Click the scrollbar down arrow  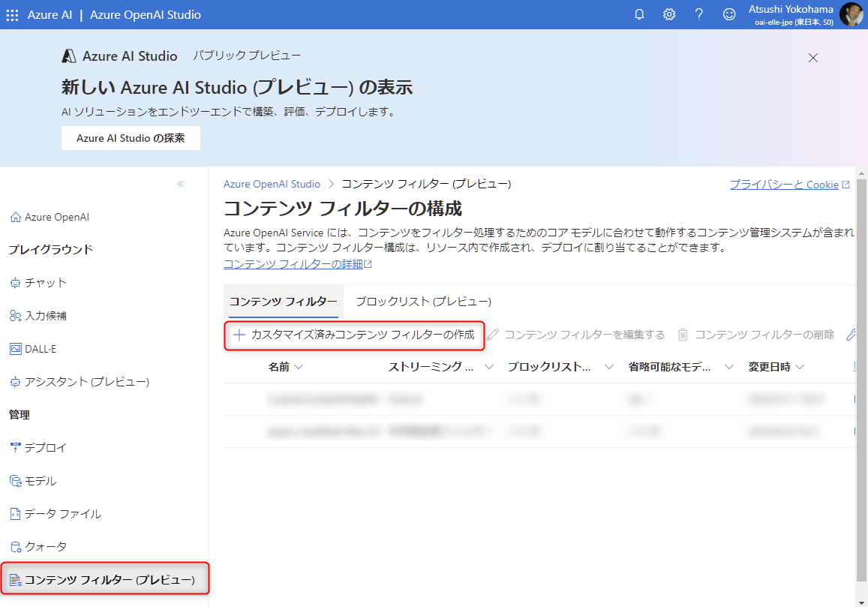pyautogui.click(x=861, y=602)
